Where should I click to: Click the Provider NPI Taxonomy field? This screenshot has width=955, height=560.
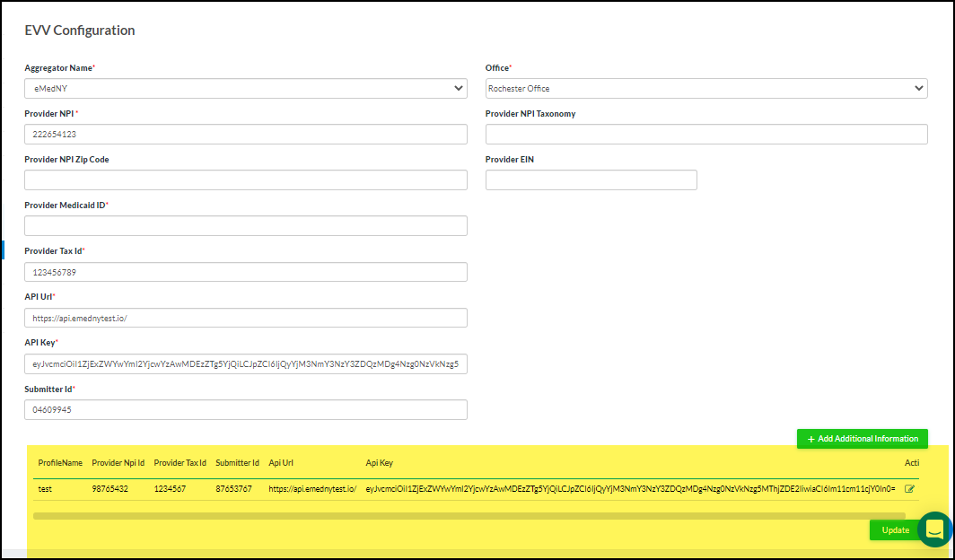tap(705, 134)
